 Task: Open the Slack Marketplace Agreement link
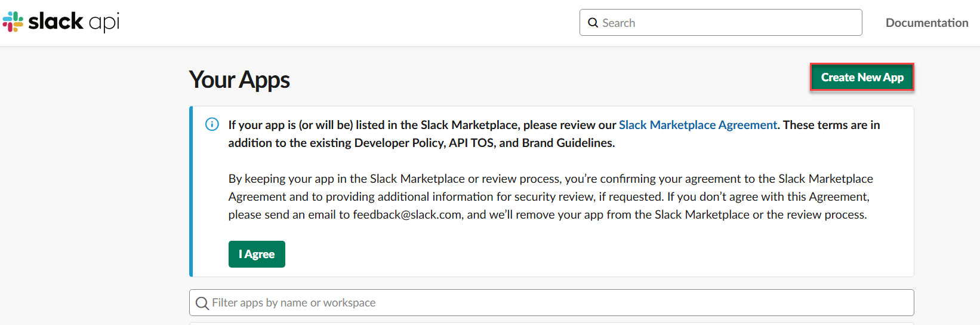click(x=698, y=125)
